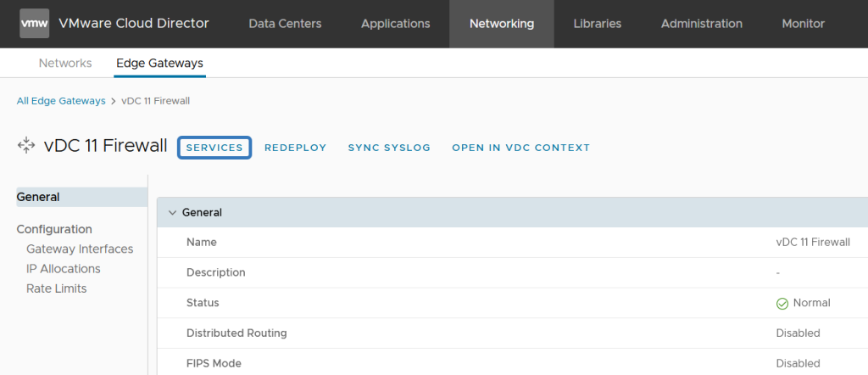Click the SERVICES button
This screenshot has height=375, width=868.
point(214,148)
